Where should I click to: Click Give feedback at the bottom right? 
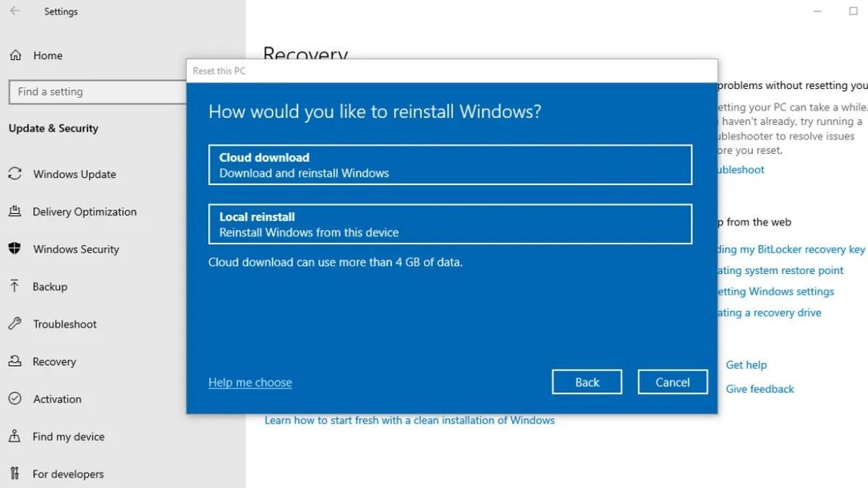point(759,389)
